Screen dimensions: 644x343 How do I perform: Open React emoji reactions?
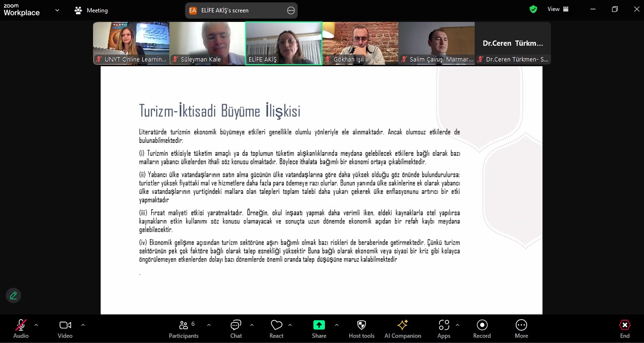pyautogui.click(x=276, y=329)
